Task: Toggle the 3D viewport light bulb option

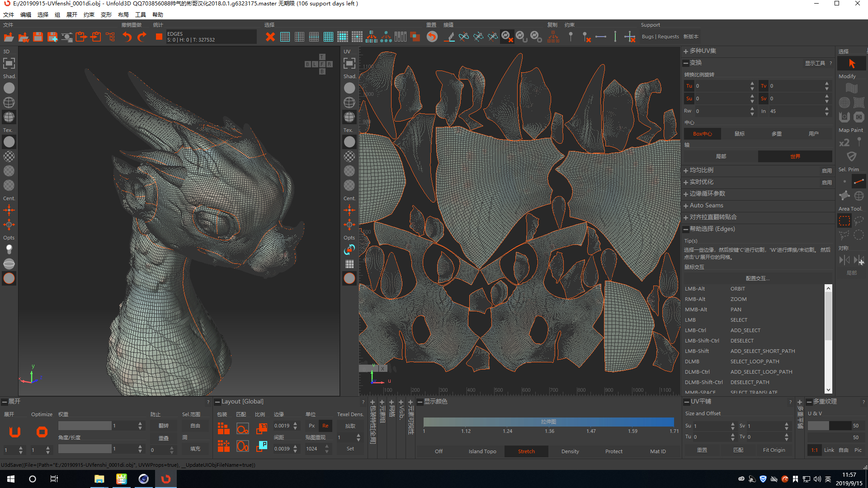Action: point(9,249)
